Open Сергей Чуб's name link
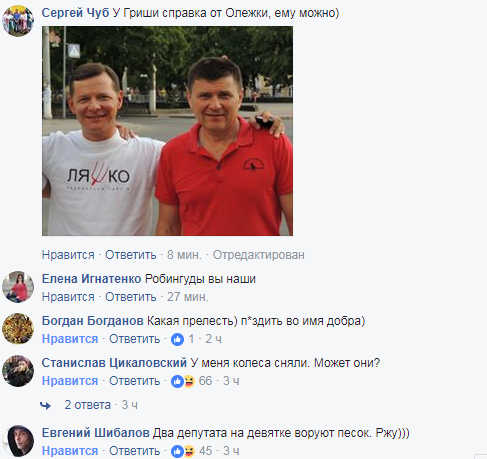This screenshot has height=459, width=487. click(x=75, y=13)
